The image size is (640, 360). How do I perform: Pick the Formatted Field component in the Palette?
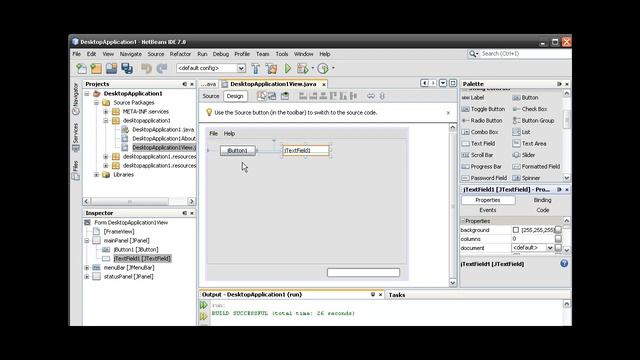[x=536, y=167]
